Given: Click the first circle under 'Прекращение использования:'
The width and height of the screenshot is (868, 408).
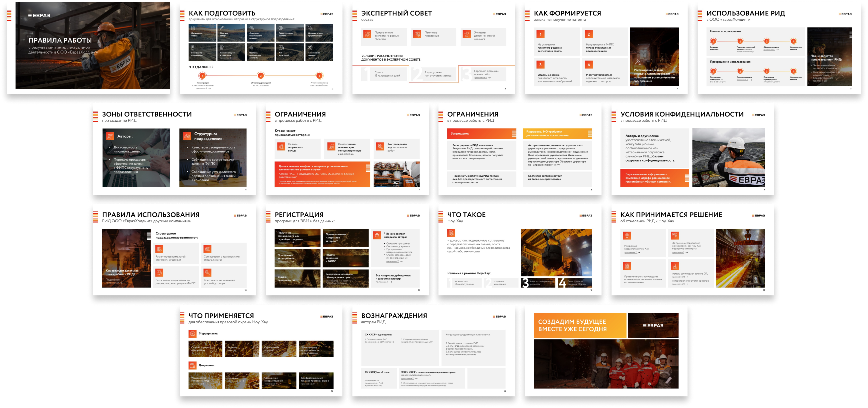Looking at the screenshot, I should coord(713,71).
